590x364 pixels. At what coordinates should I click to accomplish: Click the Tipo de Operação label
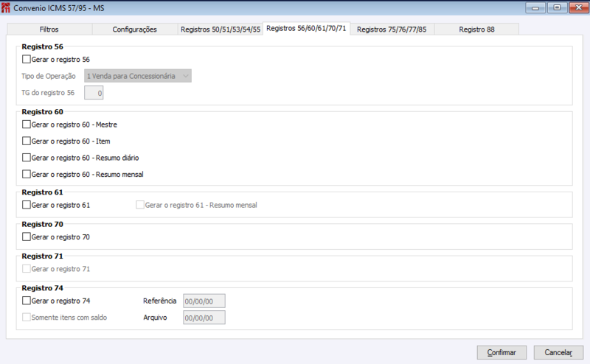49,76
